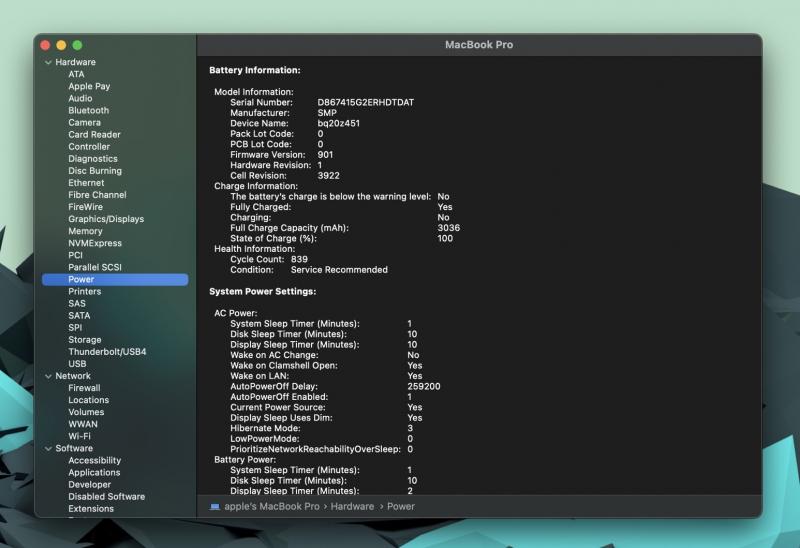Click the green zoom window button

(x=77, y=45)
